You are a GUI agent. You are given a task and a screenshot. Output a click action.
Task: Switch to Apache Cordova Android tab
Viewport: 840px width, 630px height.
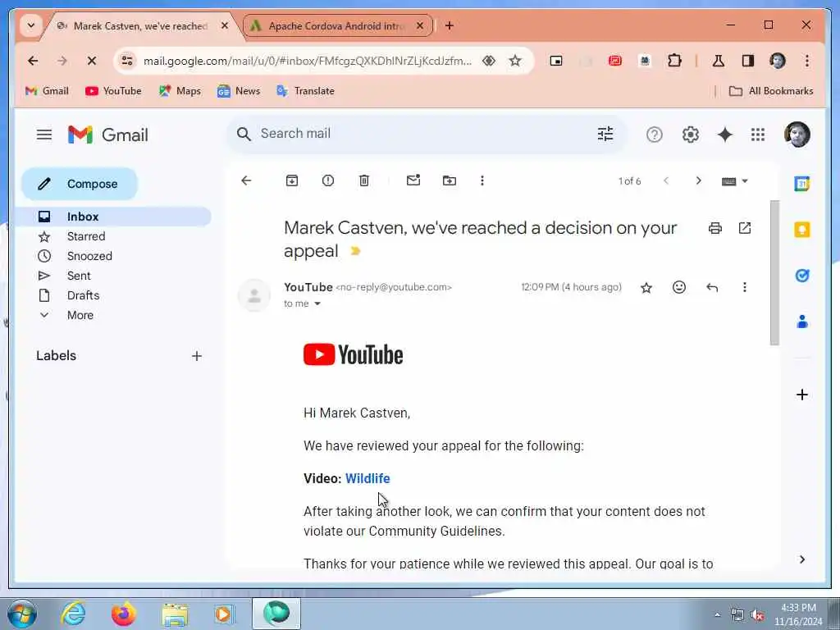click(336, 25)
